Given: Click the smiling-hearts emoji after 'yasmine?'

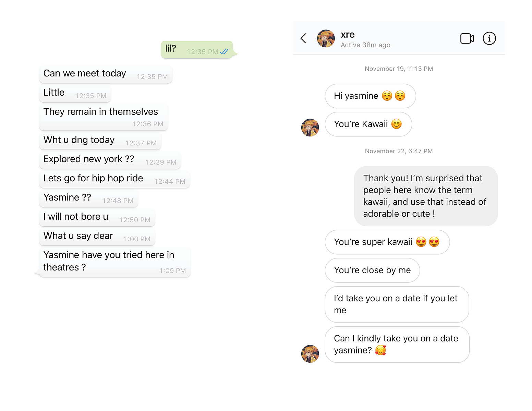Looking at the screenshot, I should tap(380, 350).
